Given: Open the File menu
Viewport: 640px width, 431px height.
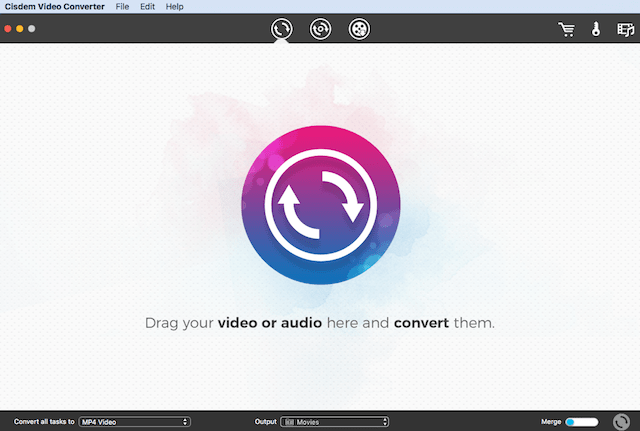Looking at the screenshot, I should pyautogui.click(x=122, y=7).
